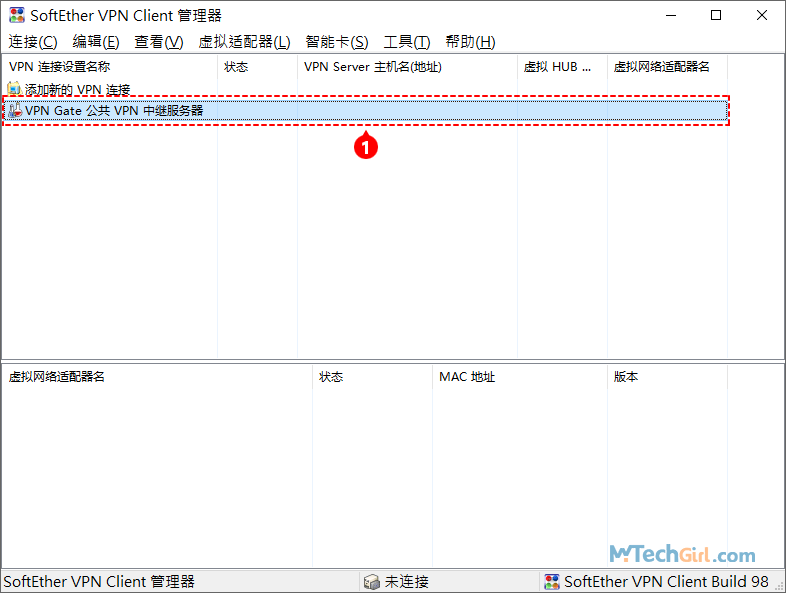Sort by MAC 地址 column header
This screenshot has height=593, width=786.
point(520,377)
